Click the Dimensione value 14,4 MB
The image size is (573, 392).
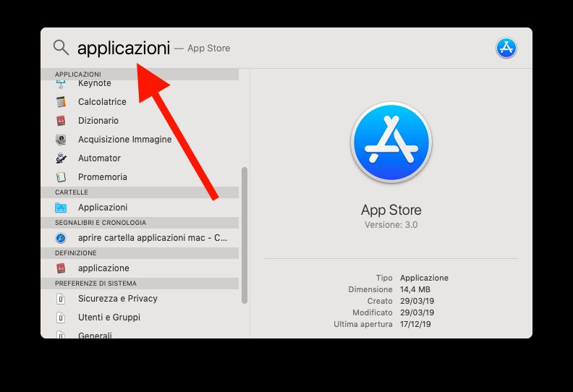point(415,289)
